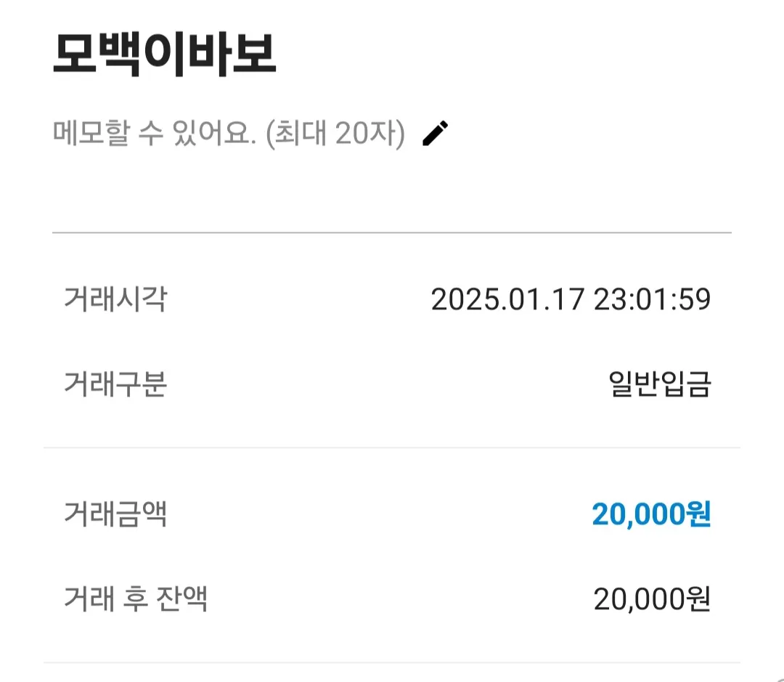Click the 거래 후 잔액 label
This screenshot has width=784, height=682.
point(136,598)
